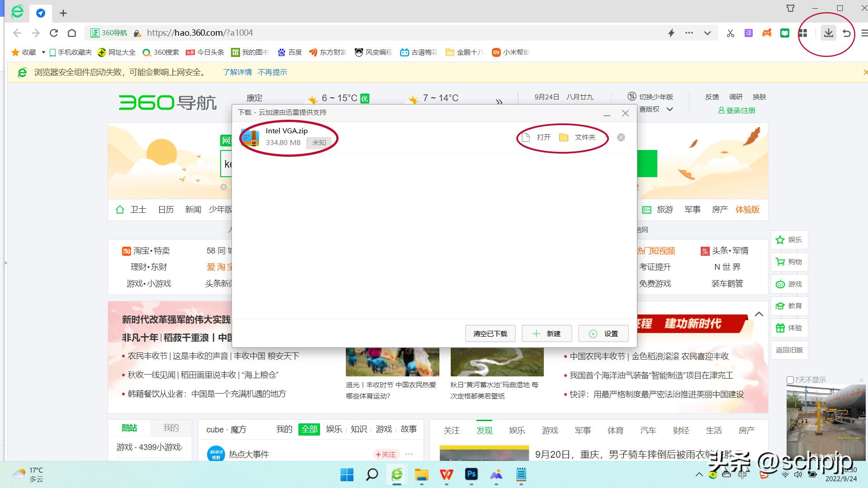Open the chevron dropdown next to the lightning icon

pyautogui.click(x=707, y=33)
